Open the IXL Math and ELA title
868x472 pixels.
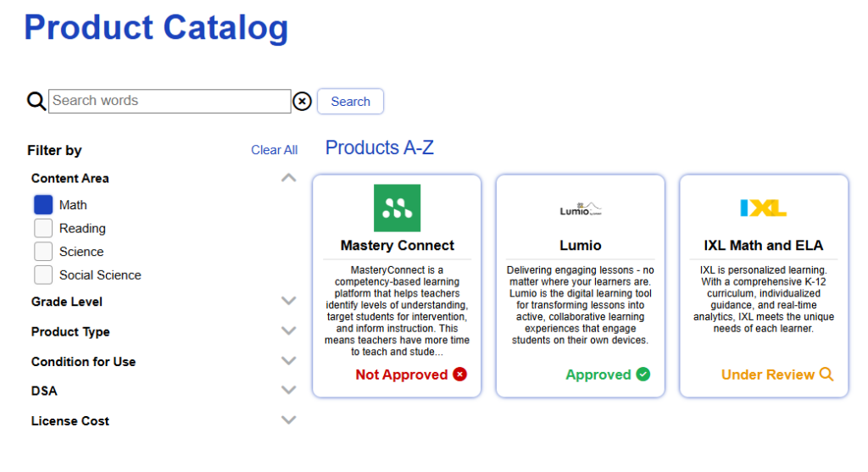pyautogui.click(x=764, y=245)
